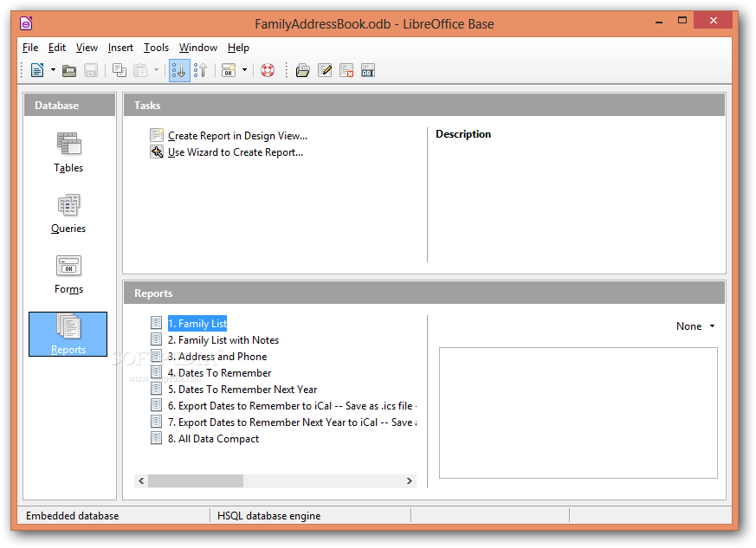The image size is (756, 548).
Task: Open the View menu
Action: [x=87, y=48]
